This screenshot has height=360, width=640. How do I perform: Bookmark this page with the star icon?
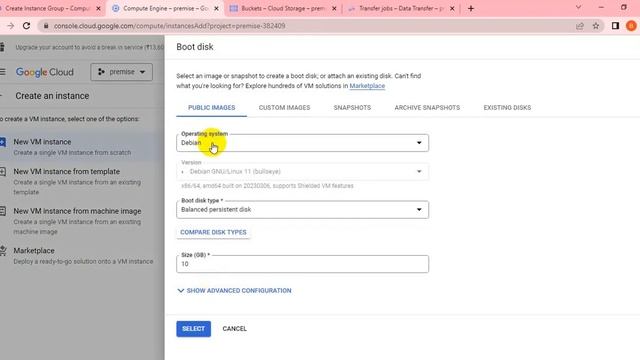tap(596, 26)
